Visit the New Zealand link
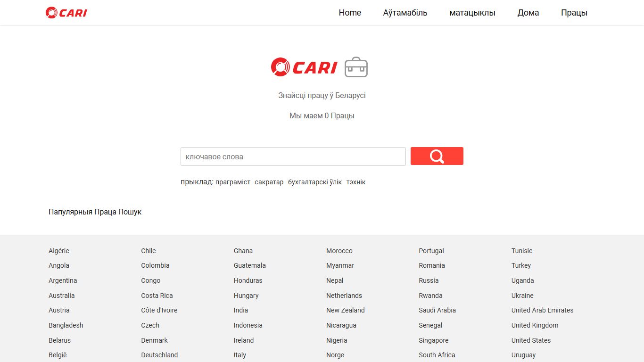Screen dimensions: 644x362 pos(346,310)
